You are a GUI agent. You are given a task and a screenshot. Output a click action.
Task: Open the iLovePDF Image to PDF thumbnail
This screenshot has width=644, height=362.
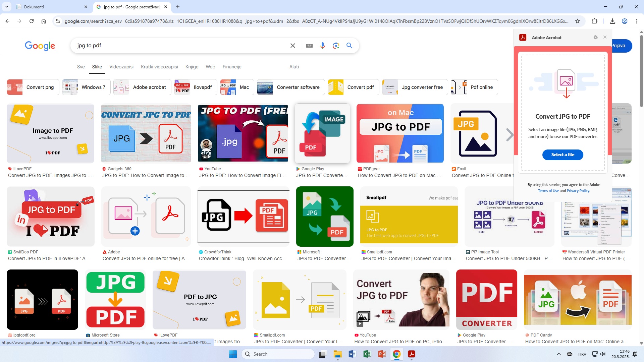click(x=50, y=133)
